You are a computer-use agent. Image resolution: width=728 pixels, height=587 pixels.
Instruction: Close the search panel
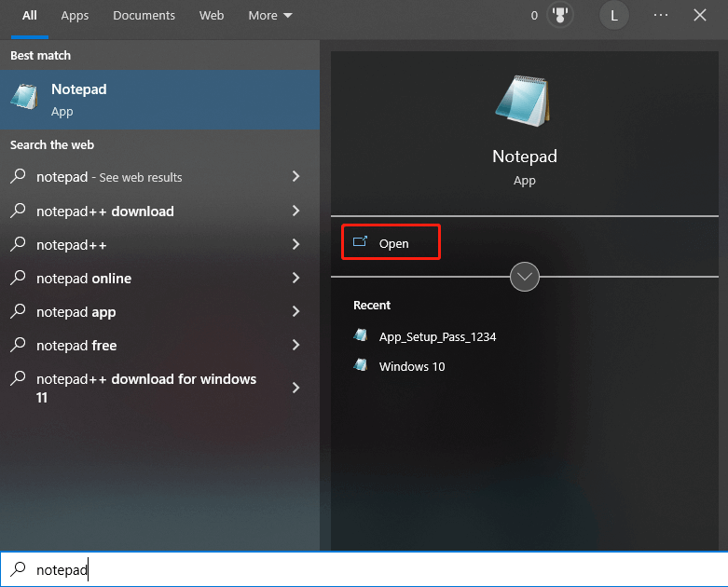coord(700,15)
